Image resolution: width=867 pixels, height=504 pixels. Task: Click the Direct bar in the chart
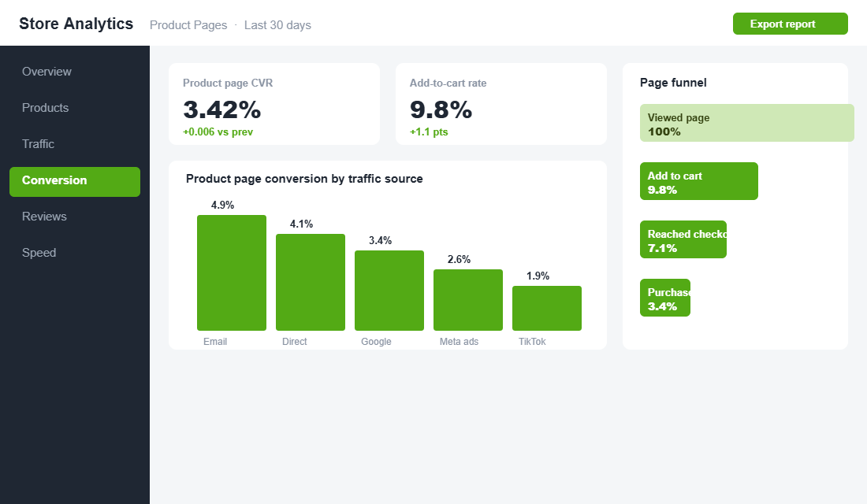(x=311, y=283)
